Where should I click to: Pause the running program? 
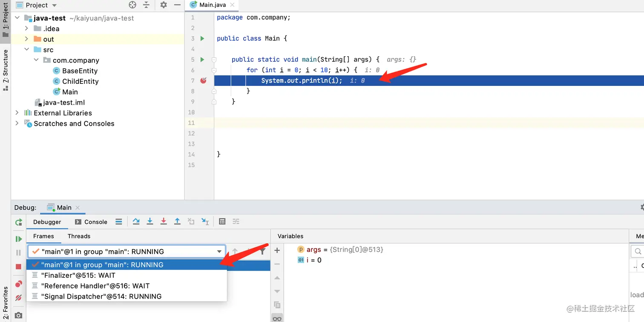pyautogui.click(x=19, y=253)
